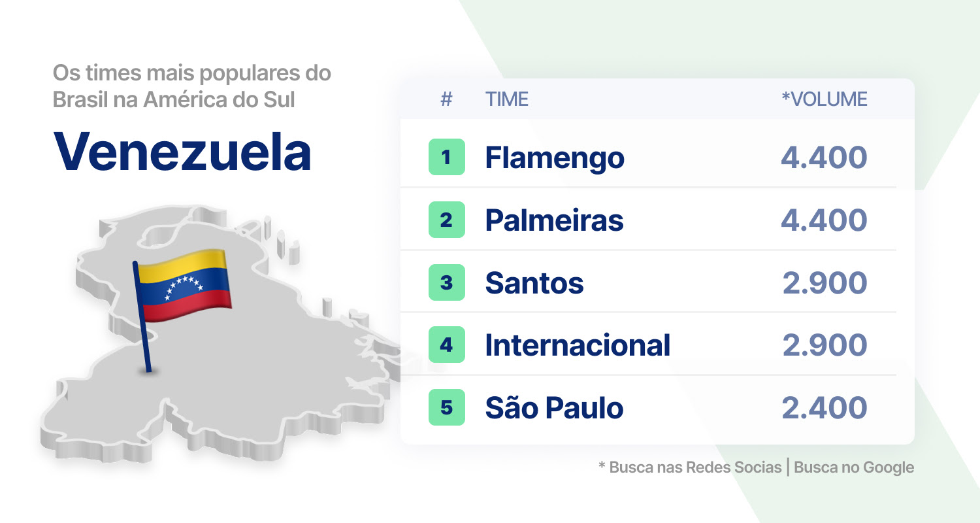Click the green rank 2 badge
The height and width of the screenshot is (523, 980).
point(447,220)
